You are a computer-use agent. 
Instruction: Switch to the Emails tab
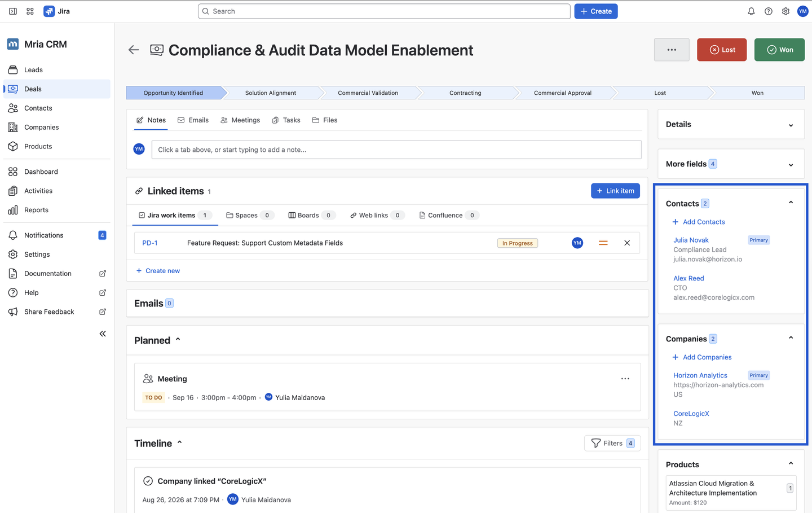coord(193,120)
